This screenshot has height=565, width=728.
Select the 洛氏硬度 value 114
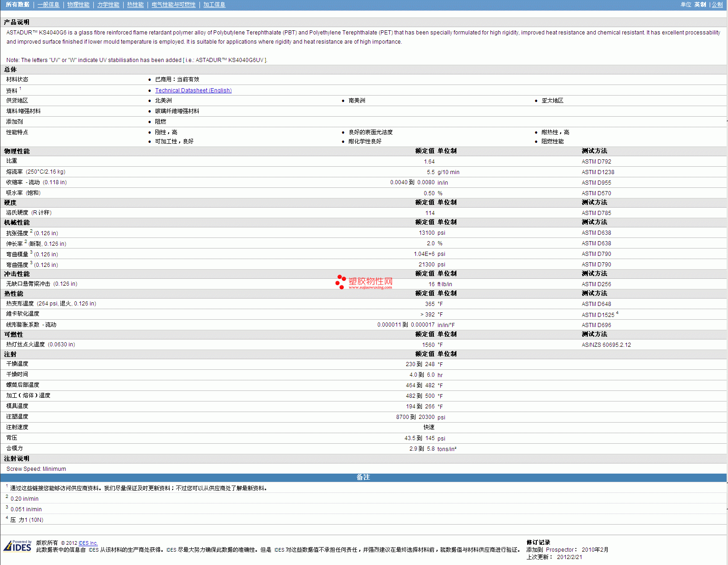pos(430,213)
